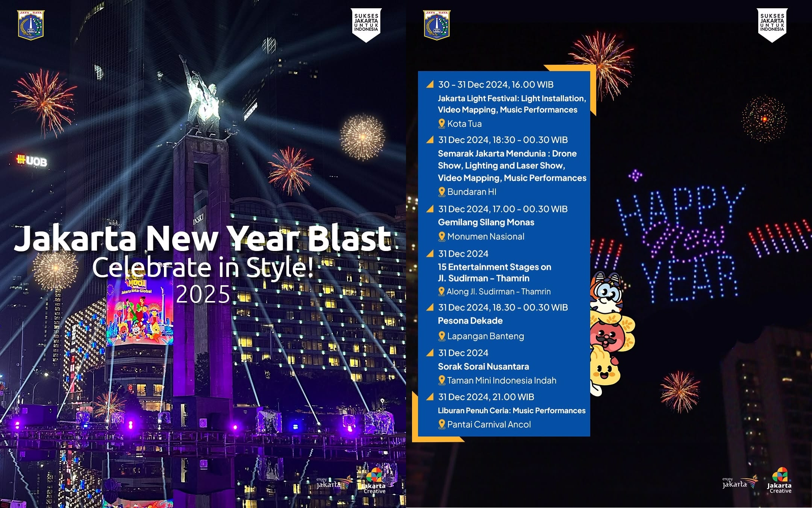Click the Jakarta Light Festival event title
The image size is (812, 508).
512,104
